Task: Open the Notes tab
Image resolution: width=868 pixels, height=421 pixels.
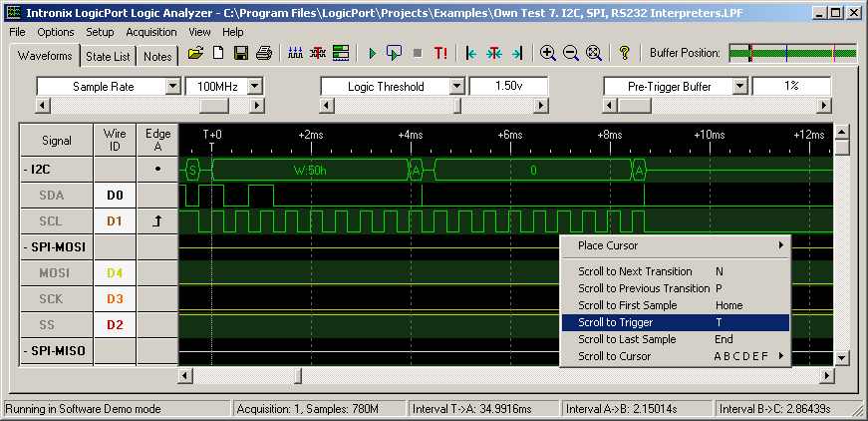Action: pos(157,57)
